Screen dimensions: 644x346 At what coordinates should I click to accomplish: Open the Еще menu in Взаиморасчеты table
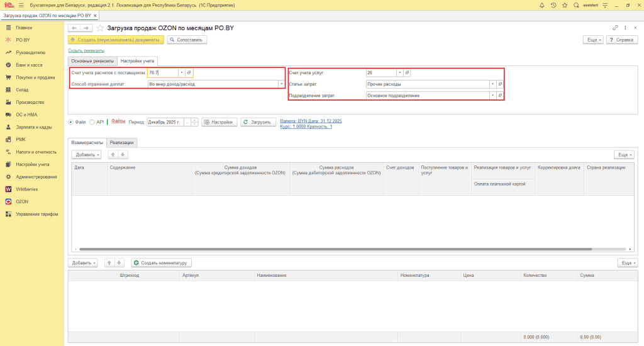point(624,155)
